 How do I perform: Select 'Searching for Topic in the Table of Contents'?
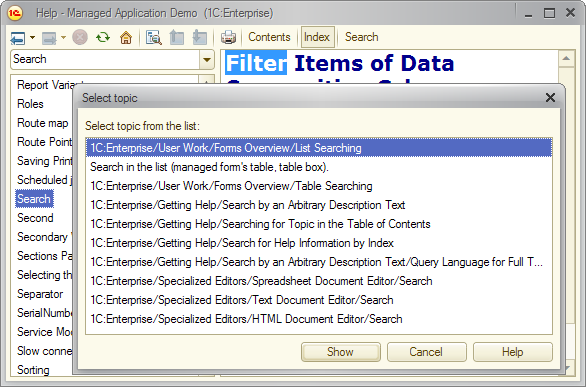(319, 224)
